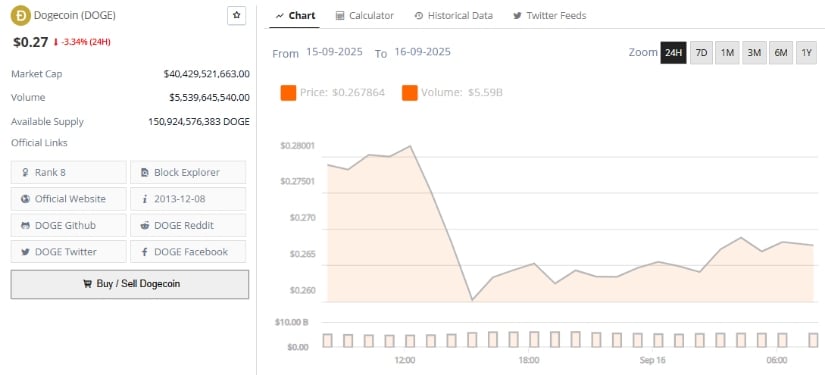Toggle the Volume series orange swatch
The image size is (825, 375).
point(410,93)
